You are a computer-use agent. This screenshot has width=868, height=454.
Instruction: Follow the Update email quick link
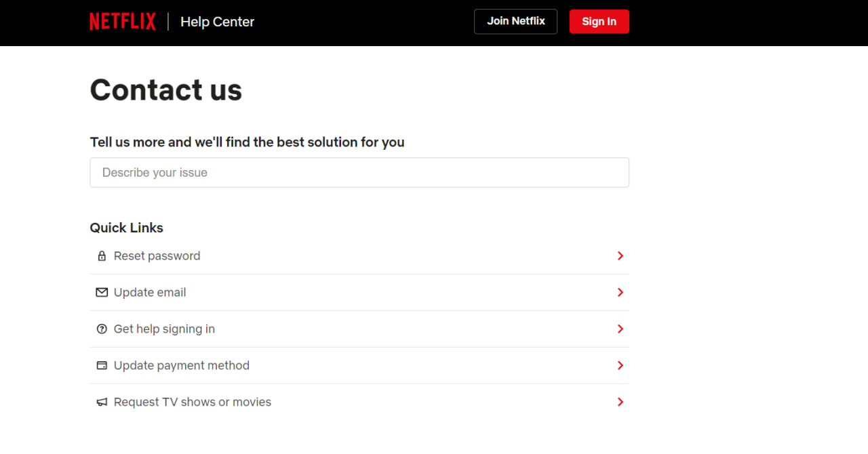coord(150,292)
